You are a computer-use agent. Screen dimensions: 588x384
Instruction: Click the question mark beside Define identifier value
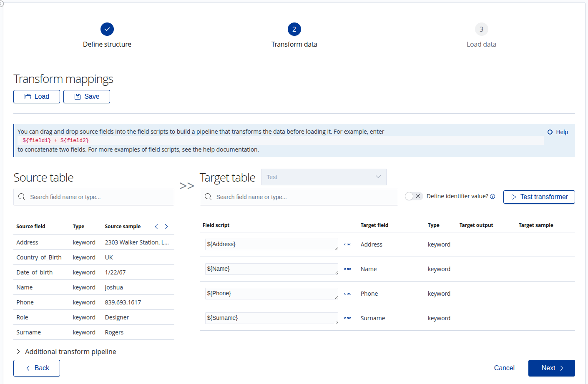point(493,197)
